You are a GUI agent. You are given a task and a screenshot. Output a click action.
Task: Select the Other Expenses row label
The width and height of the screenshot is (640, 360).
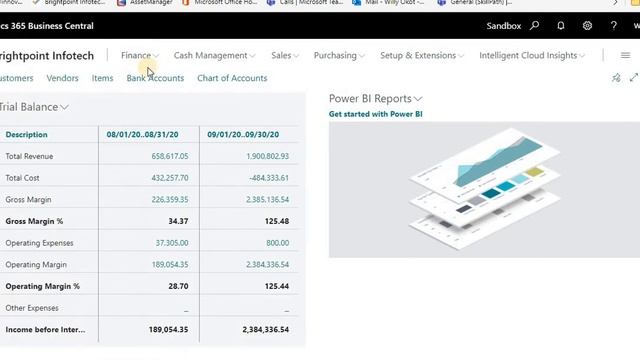pyautogui.click(x=32, y=308)
